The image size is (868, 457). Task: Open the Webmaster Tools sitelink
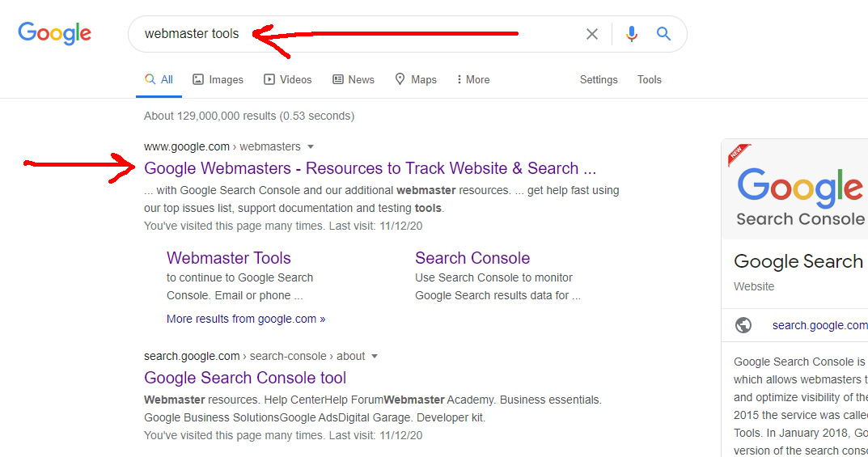coord(229,258)
